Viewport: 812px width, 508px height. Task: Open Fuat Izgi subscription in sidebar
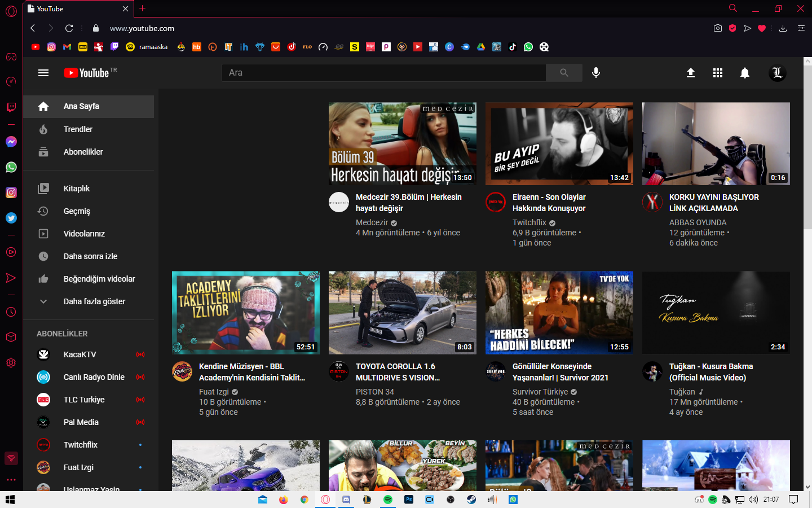pos(89,467)
